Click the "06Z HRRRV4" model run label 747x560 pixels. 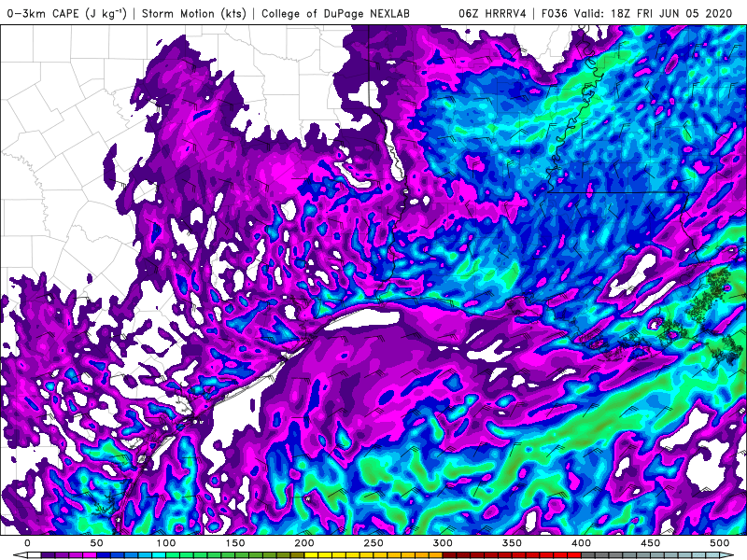(493, 13)
